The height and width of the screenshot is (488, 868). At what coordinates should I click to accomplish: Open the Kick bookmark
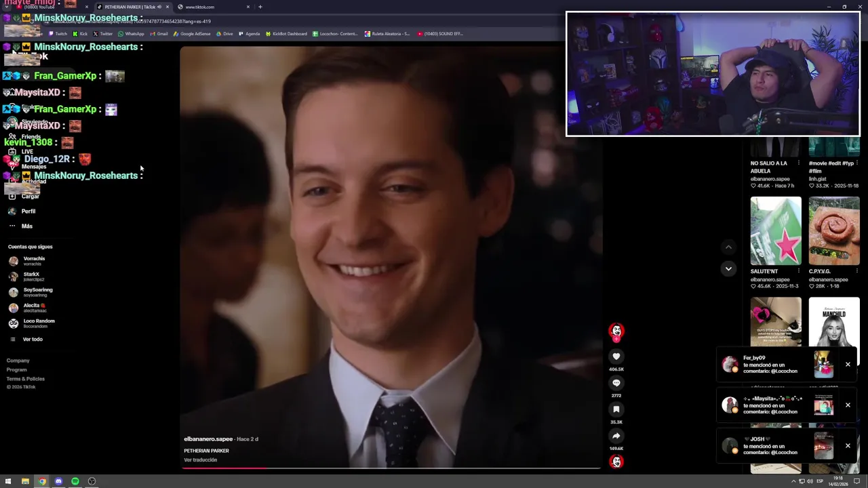pos(81,34)
